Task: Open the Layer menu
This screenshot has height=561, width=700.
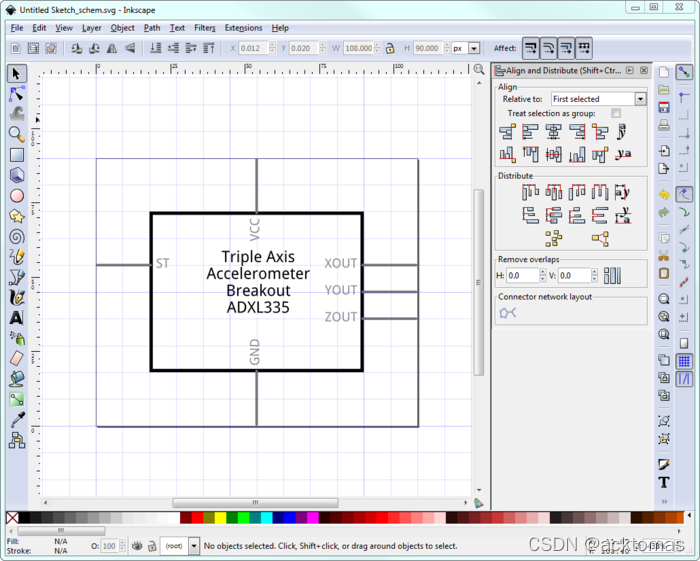Action: point(91,28)
